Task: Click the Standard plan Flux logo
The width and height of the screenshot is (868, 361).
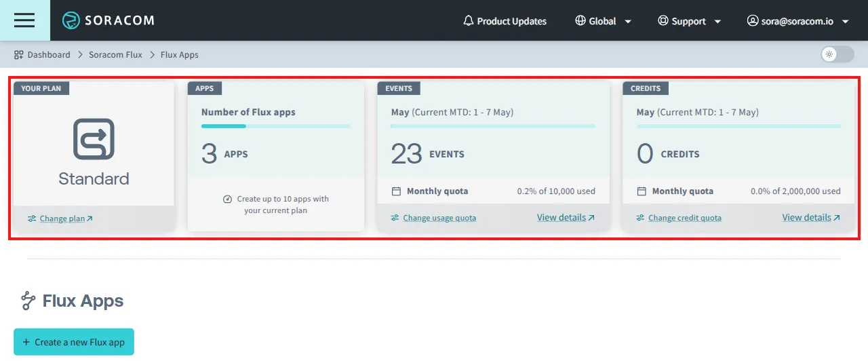Action: point(94,139)
